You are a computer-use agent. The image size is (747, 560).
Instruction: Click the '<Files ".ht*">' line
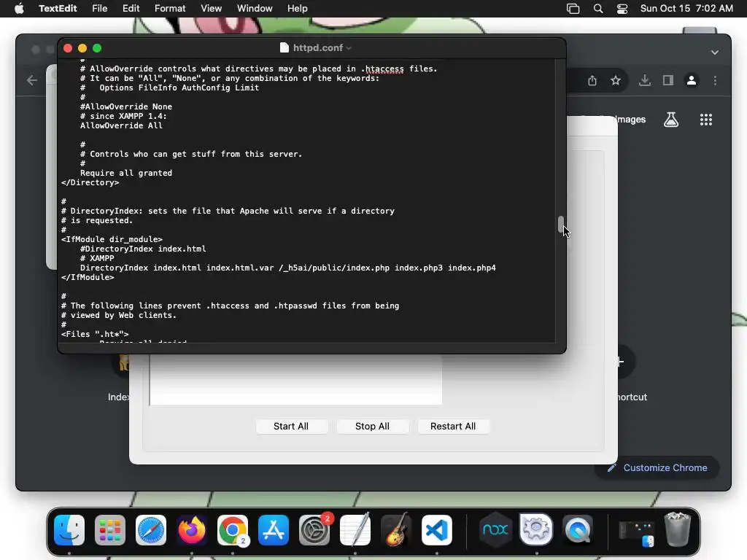[95, 334]
